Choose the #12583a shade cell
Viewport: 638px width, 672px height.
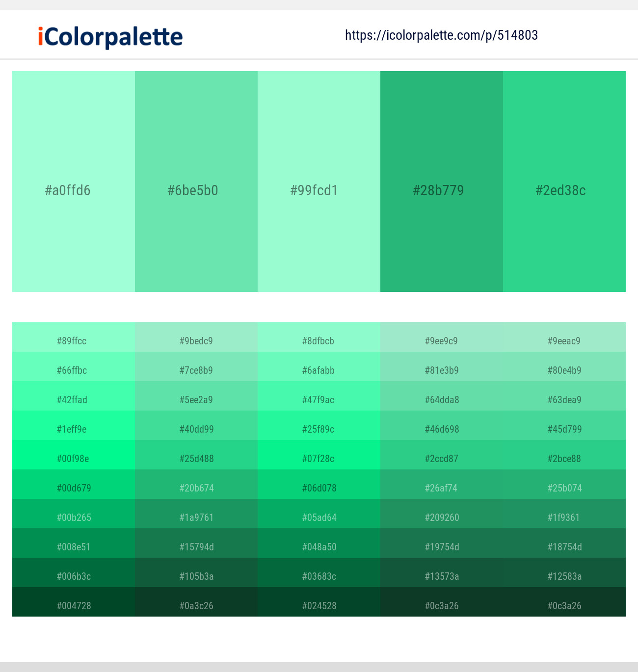pos(564,572)
